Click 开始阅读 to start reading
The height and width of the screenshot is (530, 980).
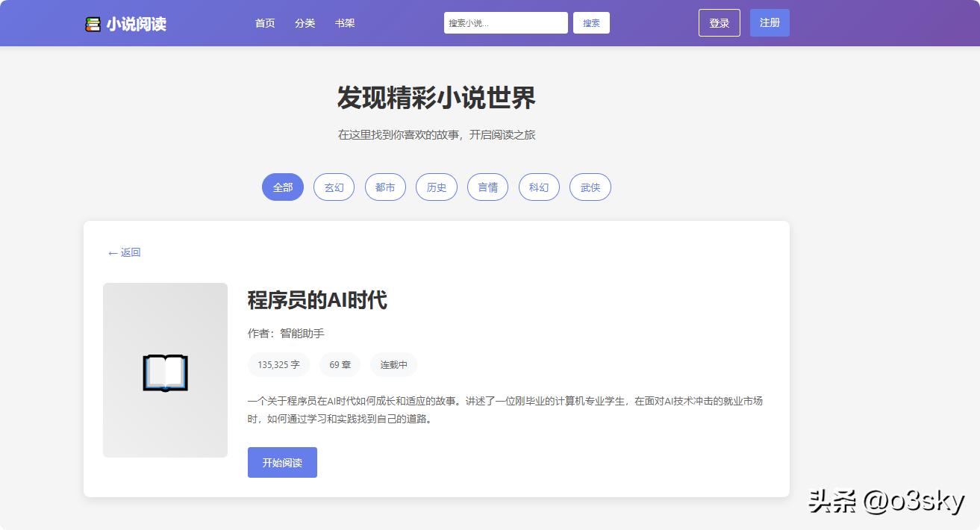coord(282,462)
